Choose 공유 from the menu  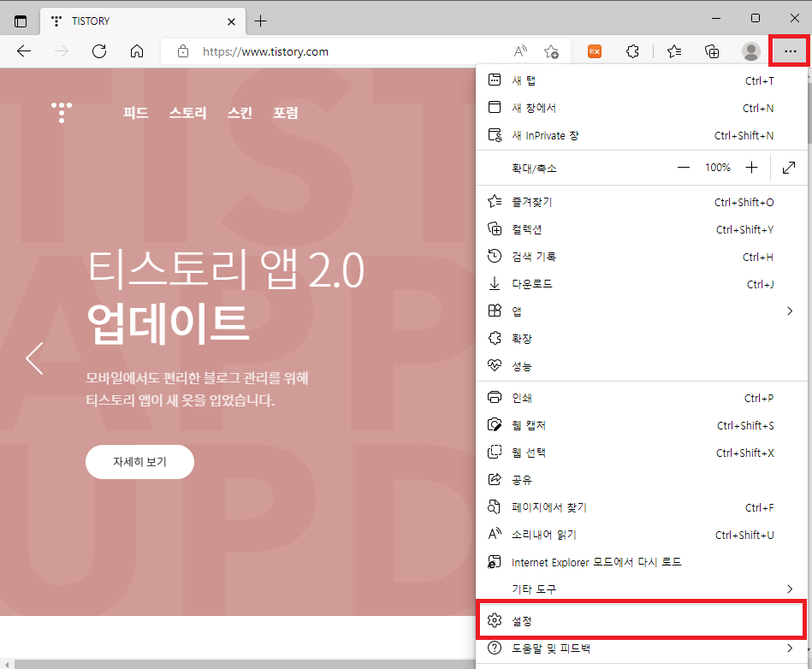641,480
